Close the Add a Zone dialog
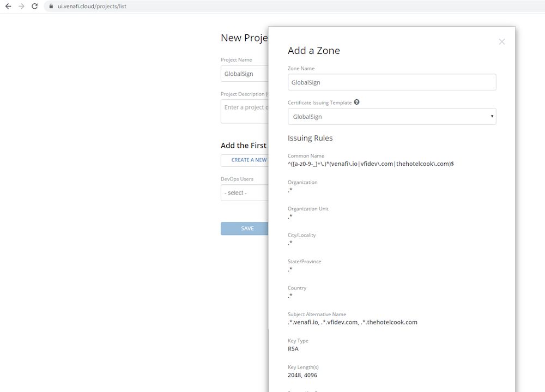The width and height of the screenshot is (545, 392). tap(501, 42)
